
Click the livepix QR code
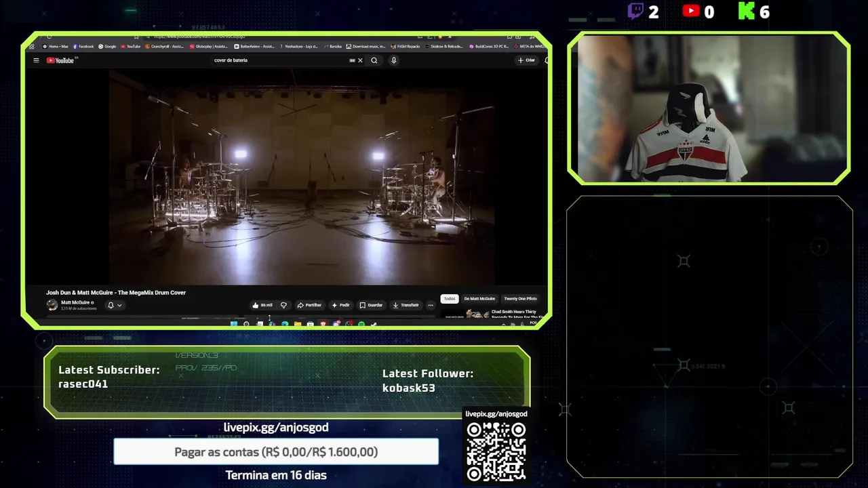pos(496,451)
